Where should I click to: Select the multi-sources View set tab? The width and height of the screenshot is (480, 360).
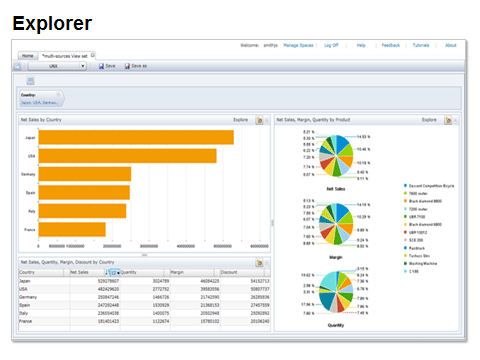[x=64, y=56]
